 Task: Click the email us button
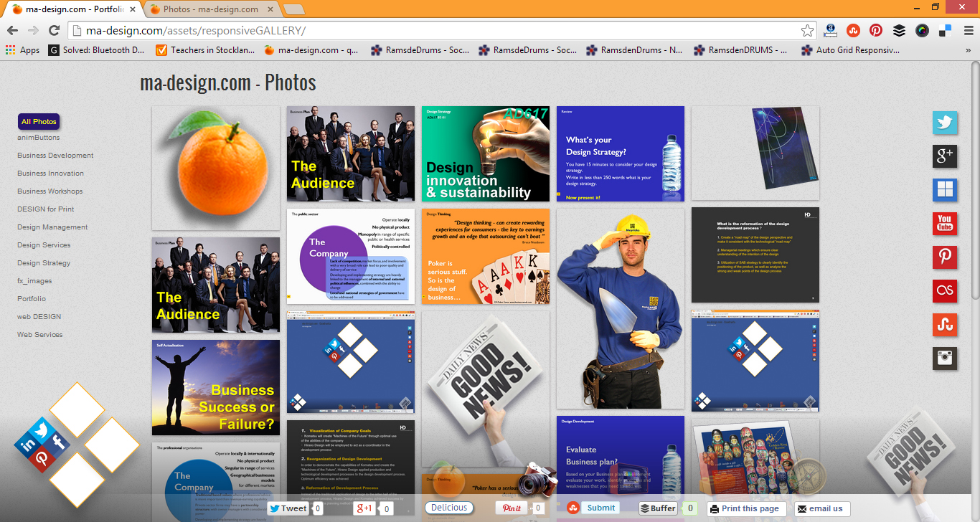821,508
